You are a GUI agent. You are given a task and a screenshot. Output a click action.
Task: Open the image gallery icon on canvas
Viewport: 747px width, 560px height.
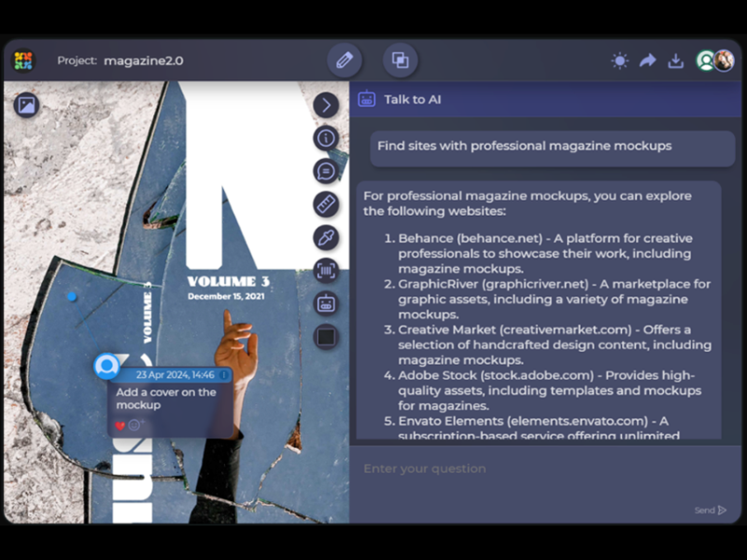click(x=27, y=105)
